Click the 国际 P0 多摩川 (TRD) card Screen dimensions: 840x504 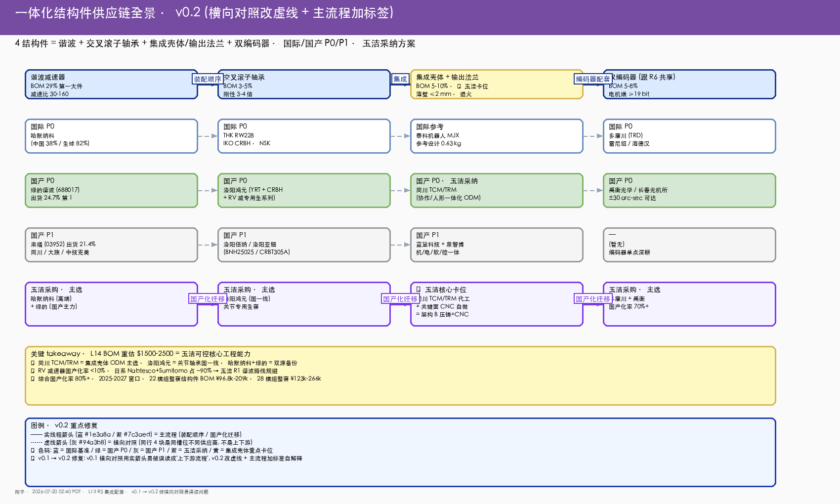point(689,136)
